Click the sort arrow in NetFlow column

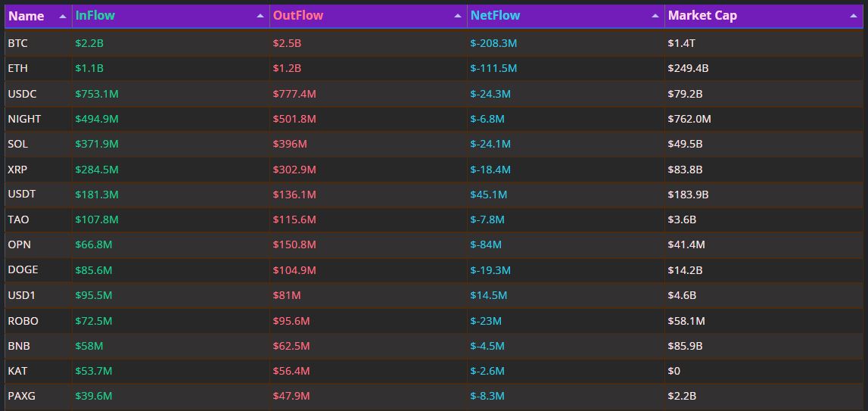(655, 16)
